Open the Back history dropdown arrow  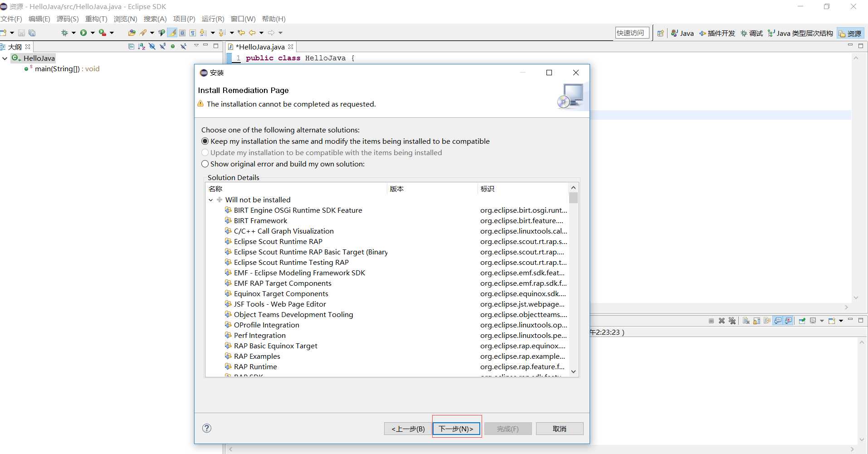click(x=261, y=33)
